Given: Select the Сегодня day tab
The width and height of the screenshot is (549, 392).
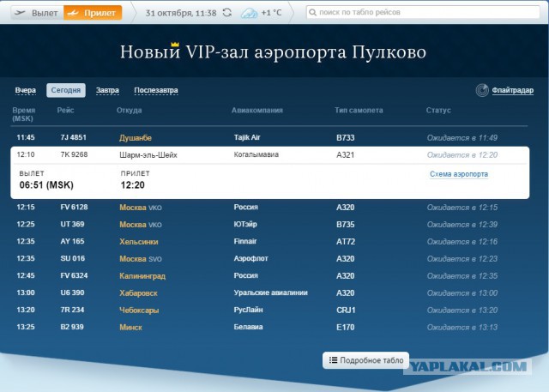Looking at the screenshot, I should (66, 90).
